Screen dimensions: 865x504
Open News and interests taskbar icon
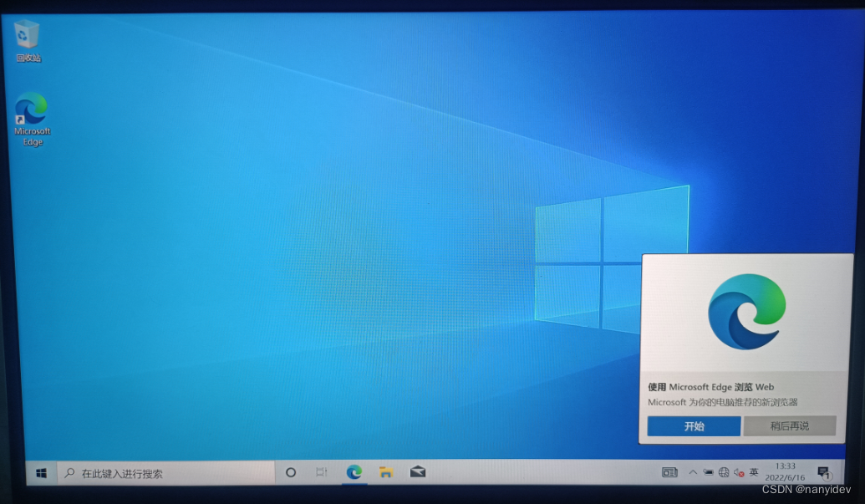669,472
